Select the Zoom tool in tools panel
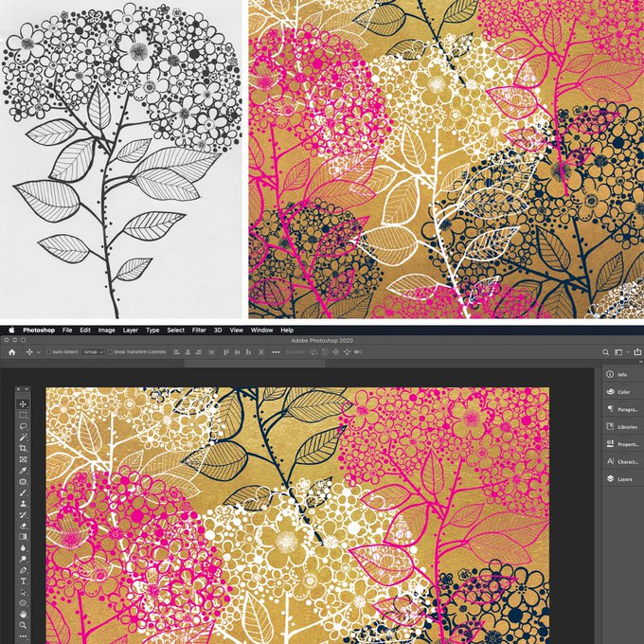This screenshot has height=644, width=644. 23,625
